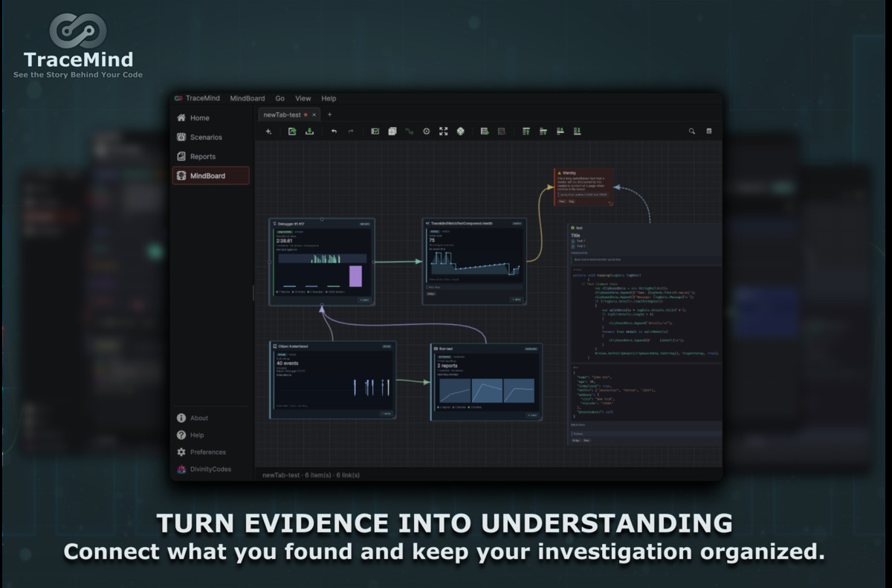Select the Warning note card
The image size is (892, 588).
pyautogui.click(x=584, y=188)
